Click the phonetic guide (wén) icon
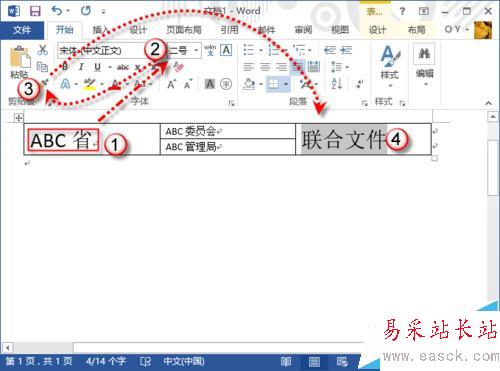The height and width of the screenshot is (371, 500). pos(210,50)
